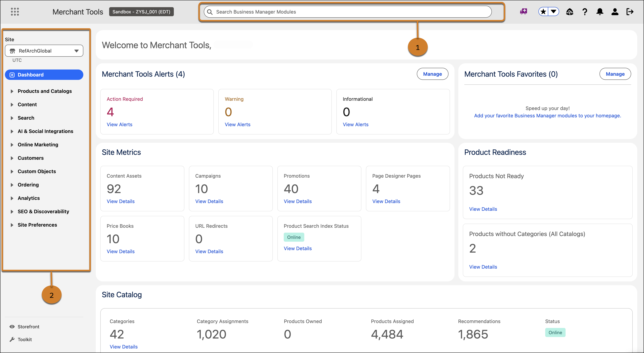Open the user profile icon
Image resolution: width=644 pixels, height=353 pixels.
pyautogui.click(x=615, y=12)
